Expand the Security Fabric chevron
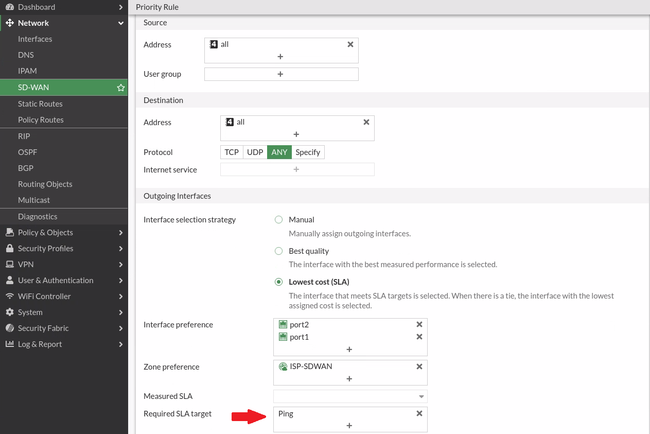 point(121,328)
